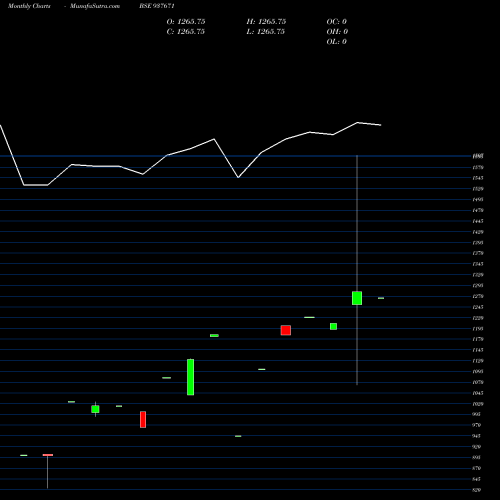Click the 1045 price axis label
Screen dimensions: 500x500
point(478,393)
